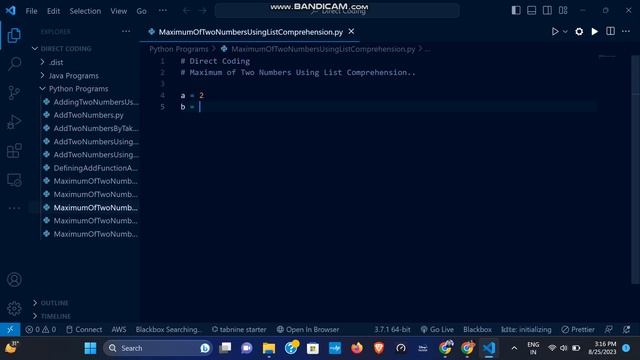The image size is (640, 360).
Task: Click Prettier status item
Action: [578, 329]
